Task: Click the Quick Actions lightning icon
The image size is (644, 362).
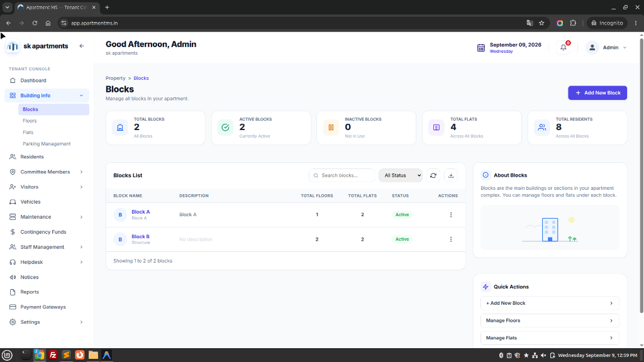Action: pyautogui.click(x=486, y=287)
